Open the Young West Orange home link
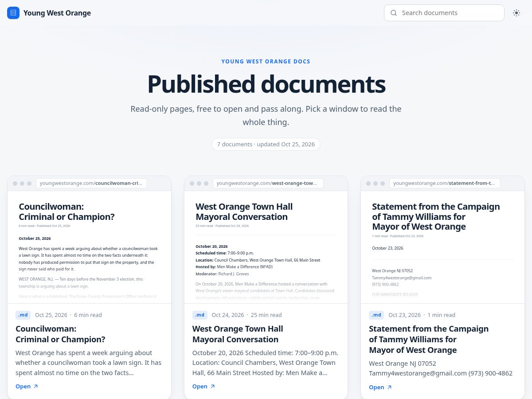 tap(49, 13)
